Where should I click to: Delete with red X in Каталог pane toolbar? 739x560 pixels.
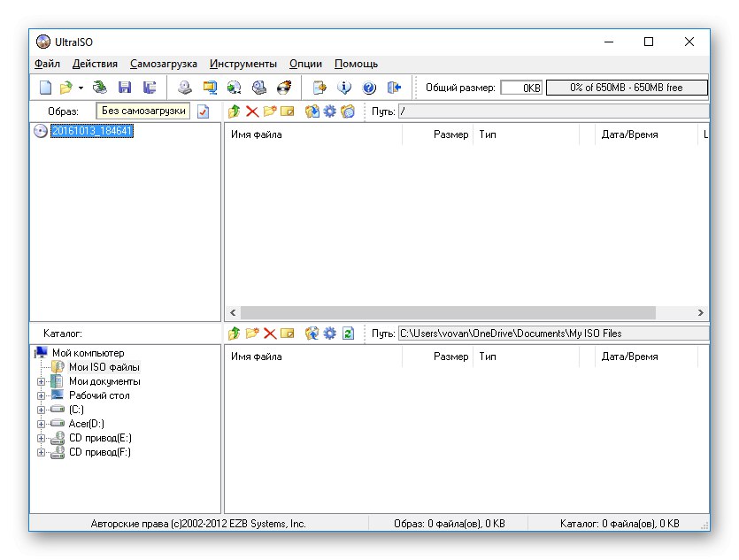(x=270, y=334)
